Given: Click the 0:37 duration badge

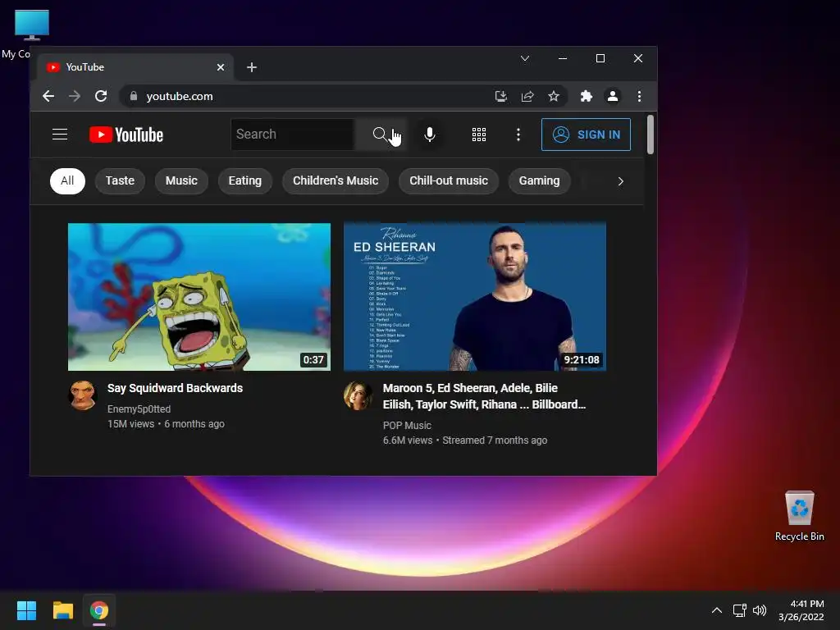Looking at the screenshot, I should pyautogui.click(x=313, y=360).
